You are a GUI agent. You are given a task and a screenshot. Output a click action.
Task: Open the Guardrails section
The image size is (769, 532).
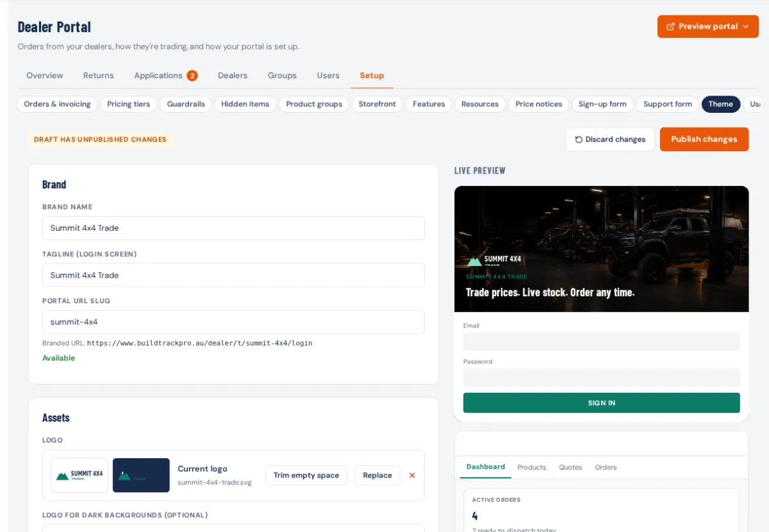[x=186, y=104]
